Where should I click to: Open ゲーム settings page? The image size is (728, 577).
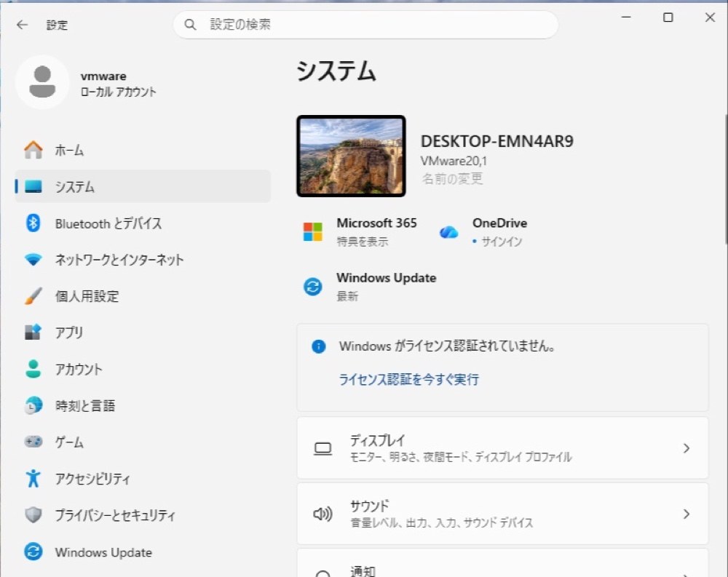tap(143, 442)
